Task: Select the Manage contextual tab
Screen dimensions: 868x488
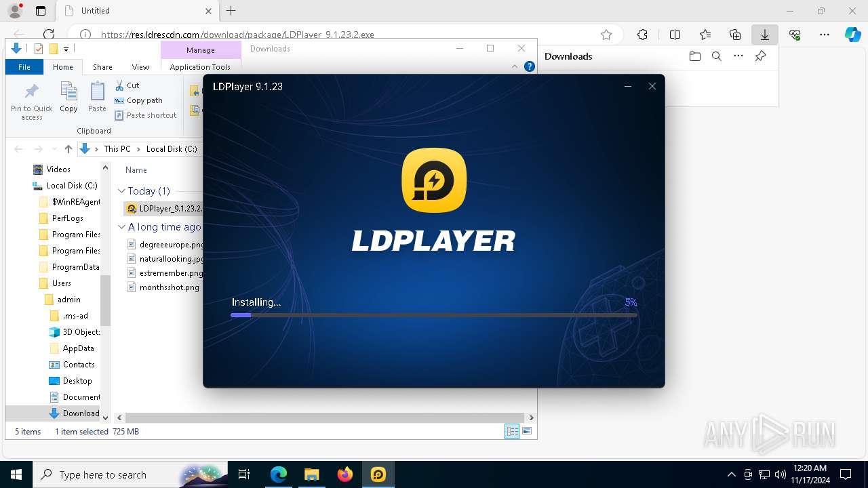Action: pyautogui.click(x=201, y=50)
